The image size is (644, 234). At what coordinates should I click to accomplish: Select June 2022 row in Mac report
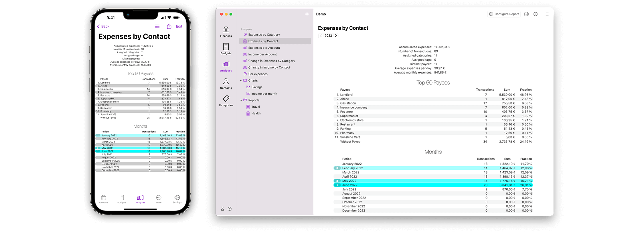click(433, 185)
